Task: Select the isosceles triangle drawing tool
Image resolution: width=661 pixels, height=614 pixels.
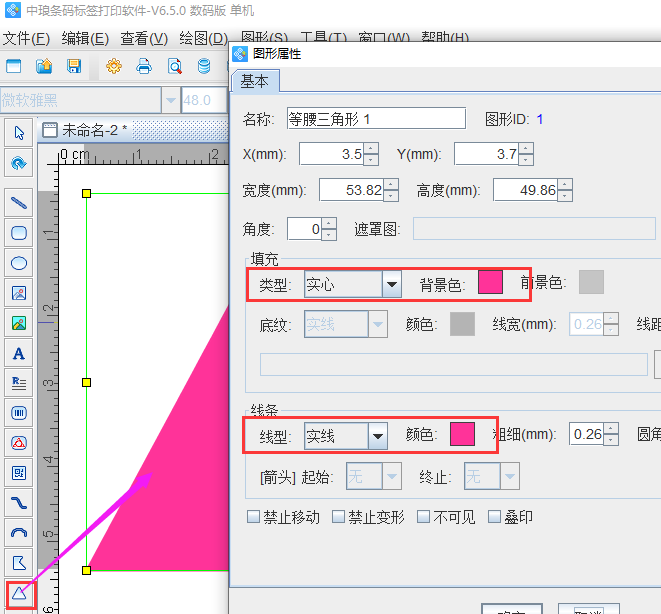Action: click(x=19, y=592)
